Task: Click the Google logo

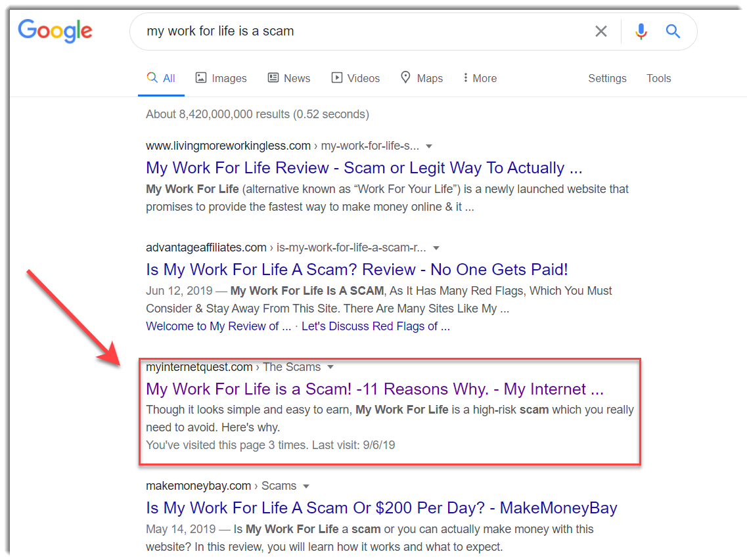Action: click(x=55, y=31)
